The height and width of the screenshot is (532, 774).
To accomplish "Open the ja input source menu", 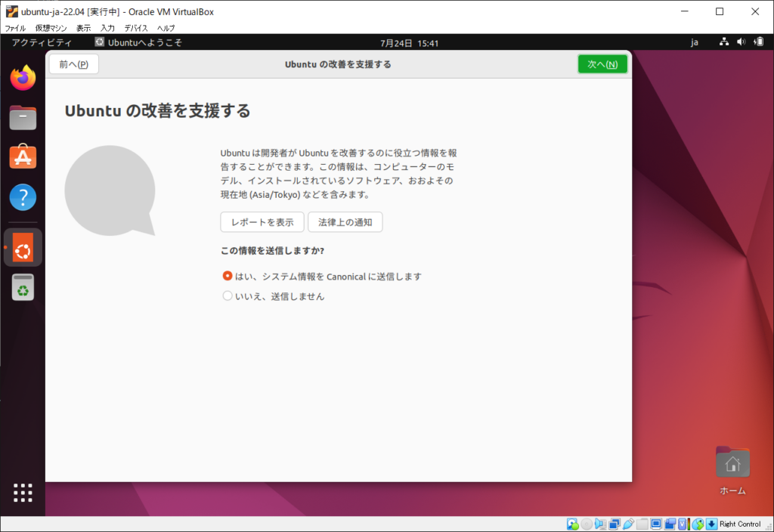I will pyautogui.click(x=694, y=42).
